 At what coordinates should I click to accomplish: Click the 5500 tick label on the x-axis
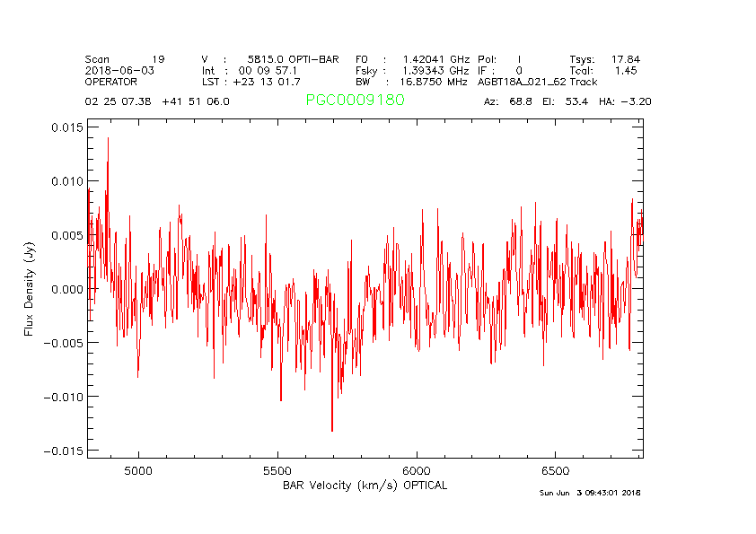tap(277, 471)
